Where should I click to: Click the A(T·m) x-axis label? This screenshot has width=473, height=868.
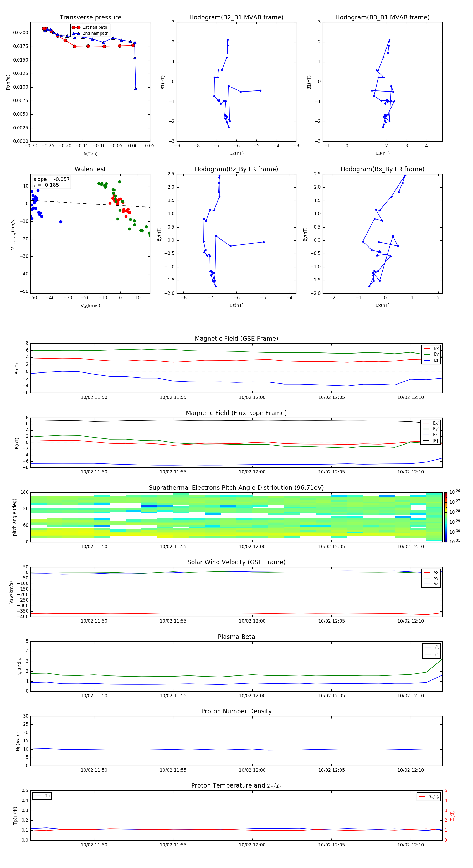coord(90,154)
